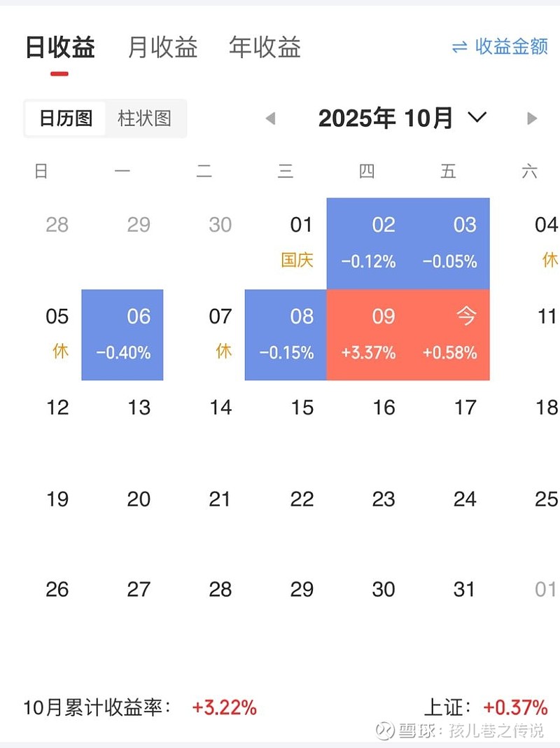Open the 日收益 tab
The height and width of the screenshot is (748, 560).
click(60, 48)
